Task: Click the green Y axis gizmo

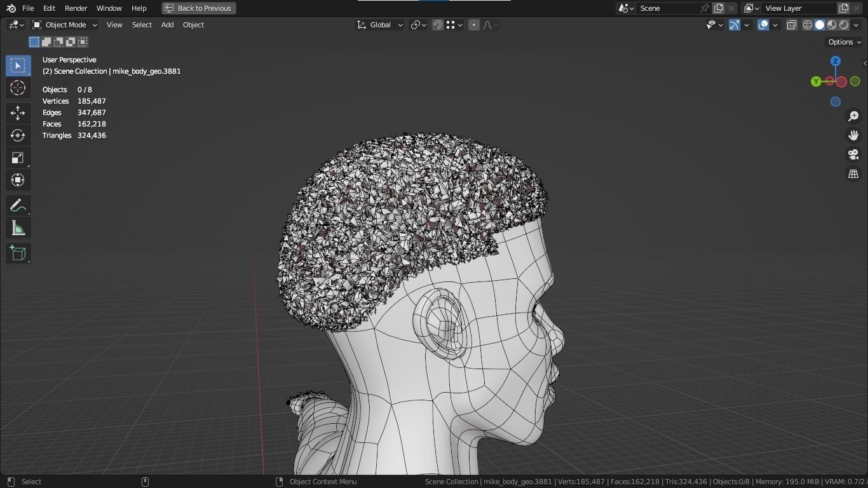Action: click(x=816, y=81)
